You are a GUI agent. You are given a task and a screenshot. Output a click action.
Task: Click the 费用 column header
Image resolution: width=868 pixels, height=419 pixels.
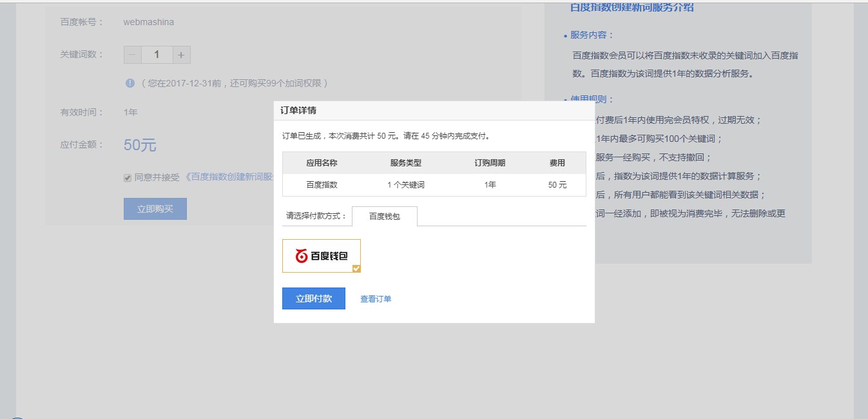click(x=557, y=163)
